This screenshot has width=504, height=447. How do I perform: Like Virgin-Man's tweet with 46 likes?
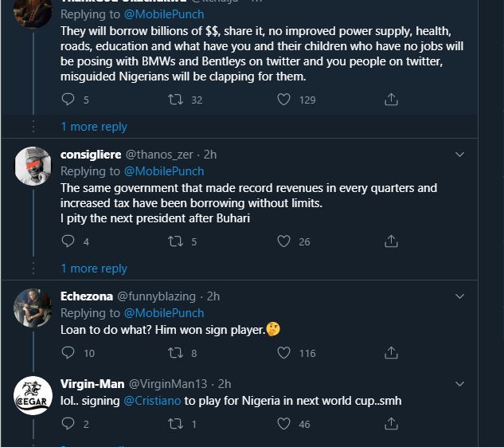(283, 425)
